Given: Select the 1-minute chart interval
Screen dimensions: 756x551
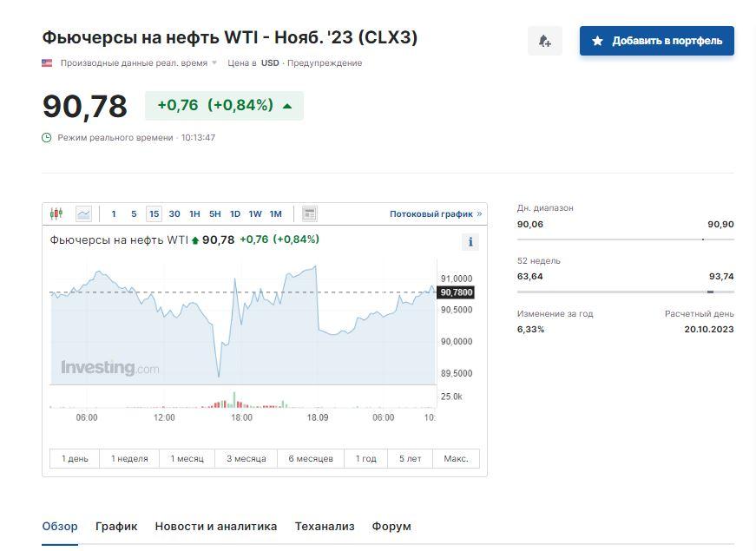Looking at the screenshot, I should [114, 214].
